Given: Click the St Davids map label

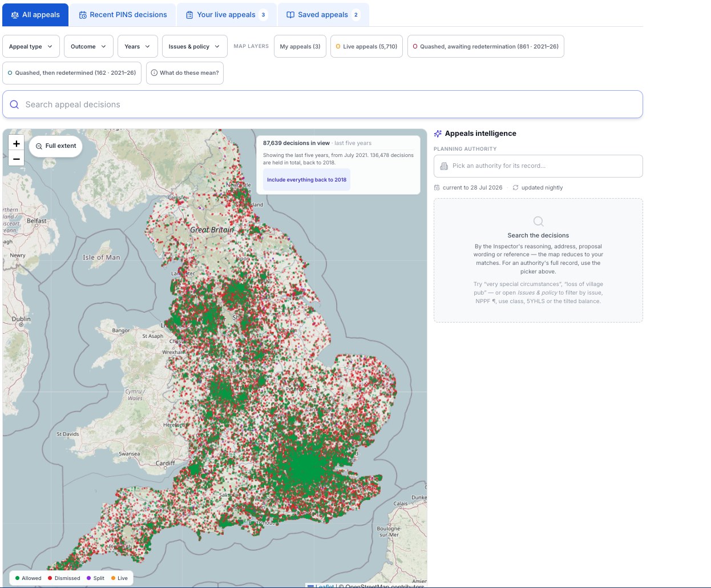Looking at the screenshot, I should pyautogui.click(x=68, y=434).
